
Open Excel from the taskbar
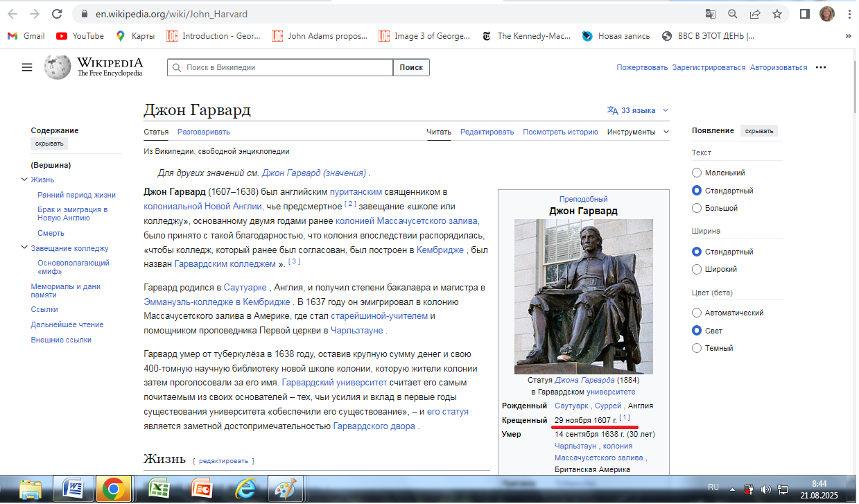[159, 489]
